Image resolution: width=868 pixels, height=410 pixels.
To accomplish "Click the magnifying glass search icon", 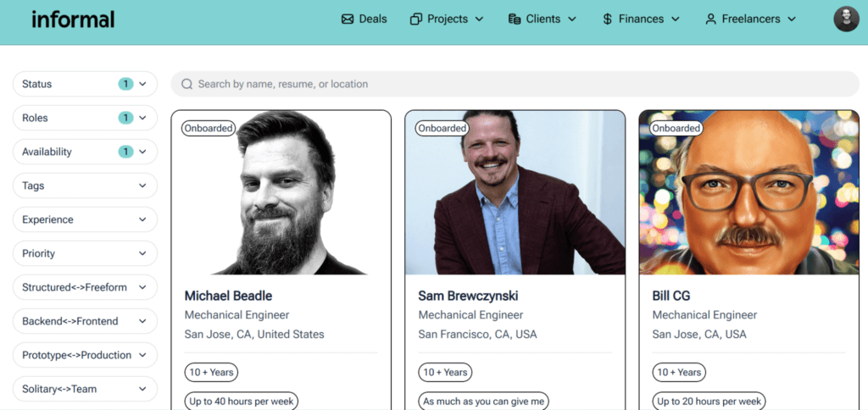I will (x=186, y=84).
